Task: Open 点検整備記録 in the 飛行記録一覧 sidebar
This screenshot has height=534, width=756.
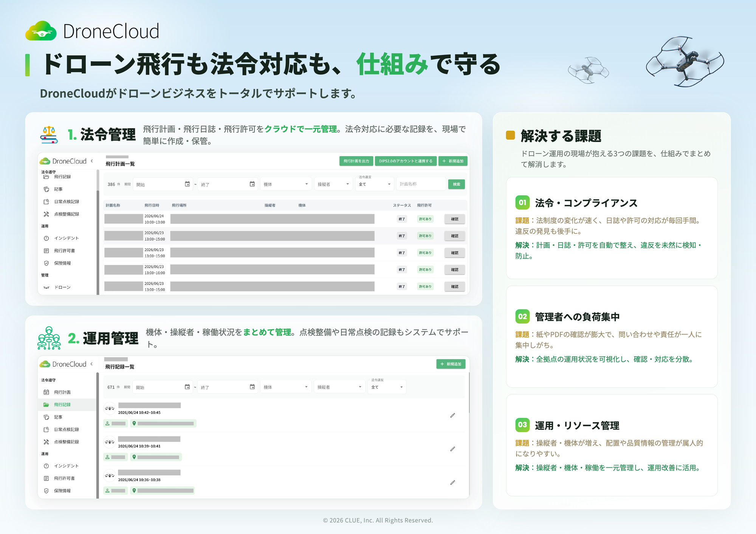Action: pyautogui.click(x=62, y=442)
